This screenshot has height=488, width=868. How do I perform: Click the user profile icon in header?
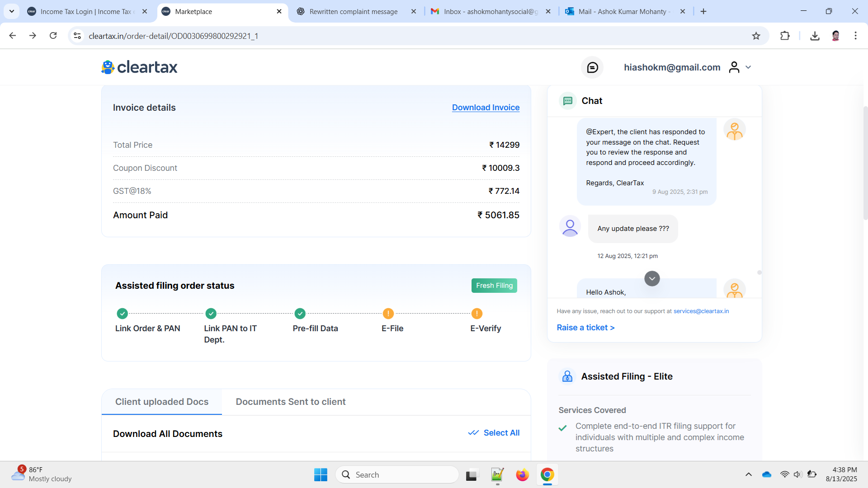point(734,67)
